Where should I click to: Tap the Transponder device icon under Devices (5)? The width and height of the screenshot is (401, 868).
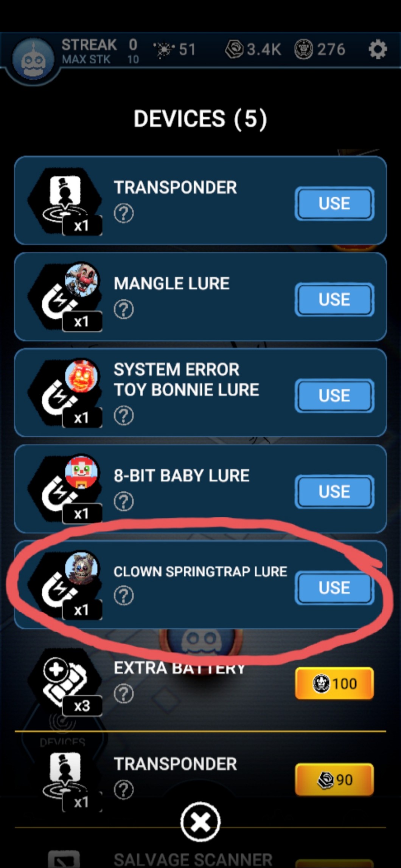coord(65,202)
